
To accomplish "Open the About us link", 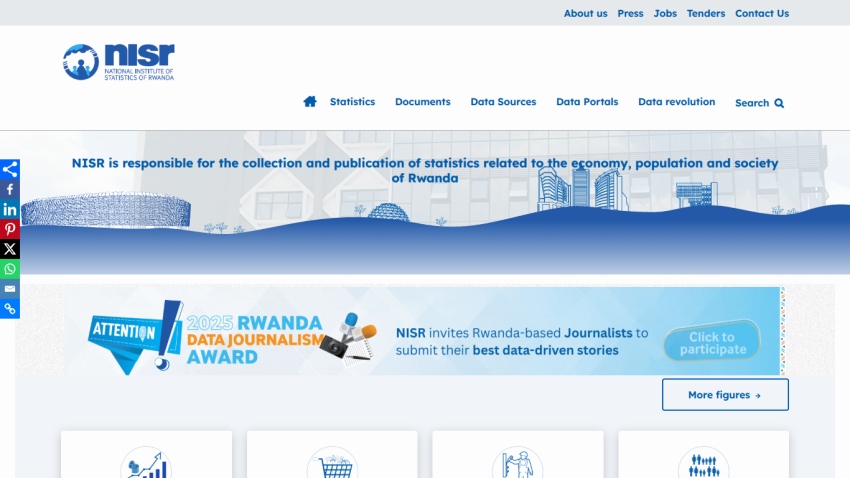I will coord(585,13).
